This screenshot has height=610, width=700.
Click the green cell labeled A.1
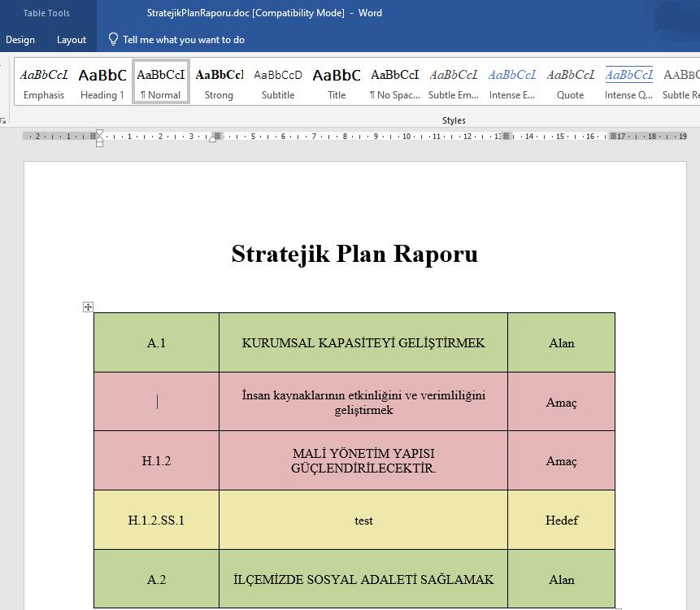coord(156,343)
